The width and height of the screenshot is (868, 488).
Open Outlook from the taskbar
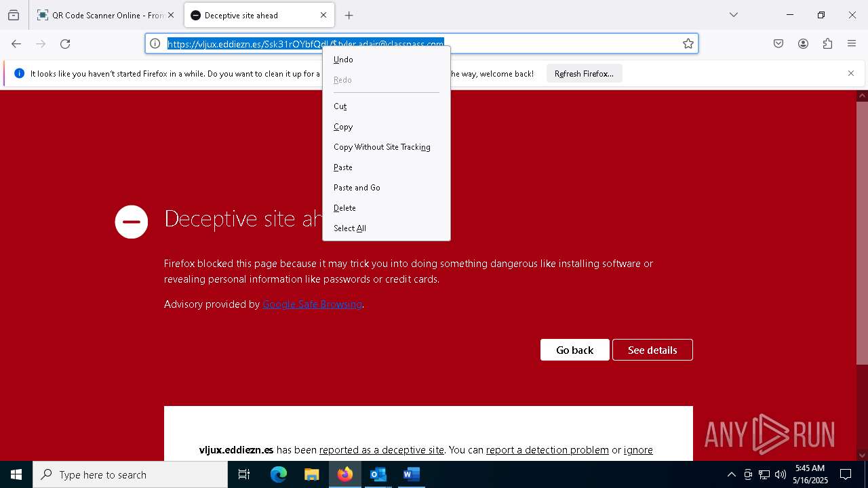(378, 474)
